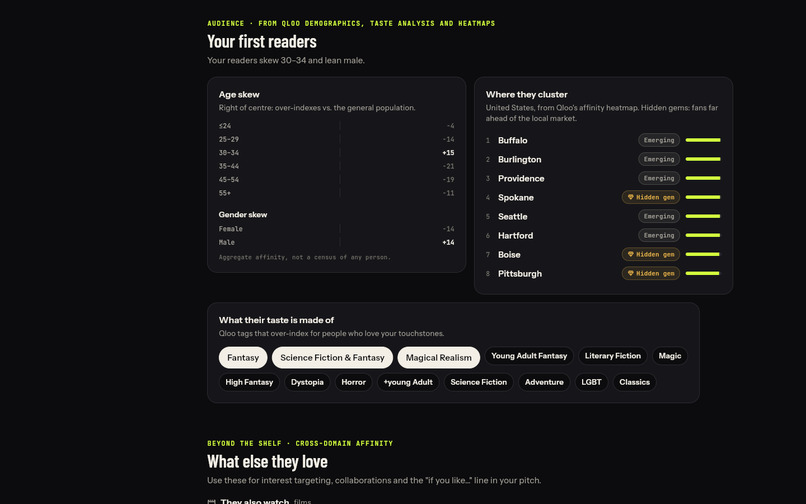
Task: Click the 30-34 age row label
Action: click(x=229, y=153)
